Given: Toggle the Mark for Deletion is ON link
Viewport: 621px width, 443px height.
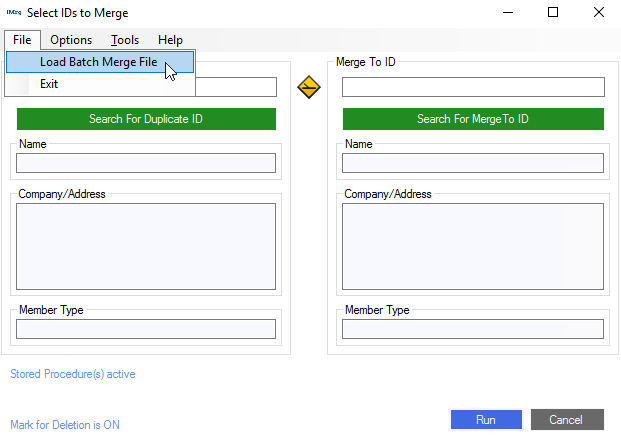Looking at the screenshot, I should 64,425.
